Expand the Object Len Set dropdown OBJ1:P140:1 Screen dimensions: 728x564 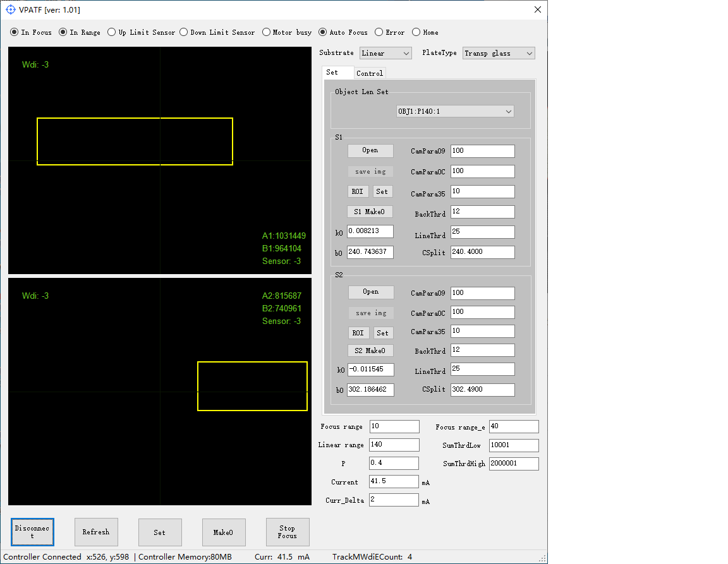tap(455, 111)
